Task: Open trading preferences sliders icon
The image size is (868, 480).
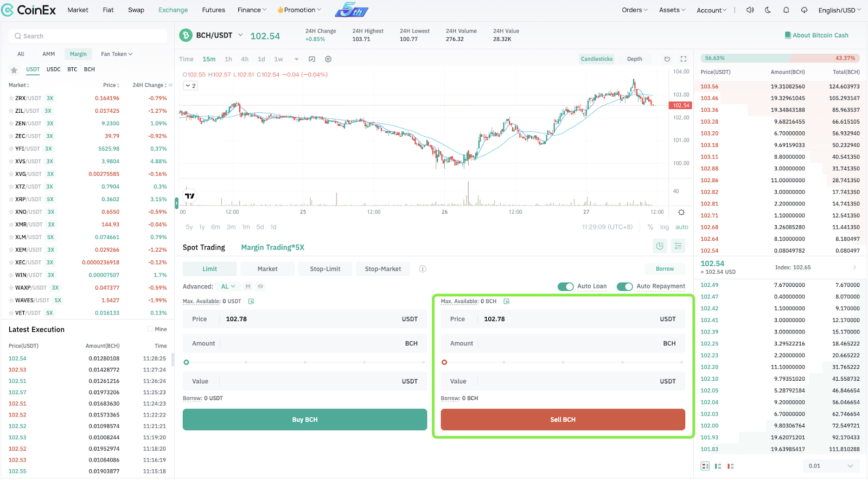Action: [678, 246]
